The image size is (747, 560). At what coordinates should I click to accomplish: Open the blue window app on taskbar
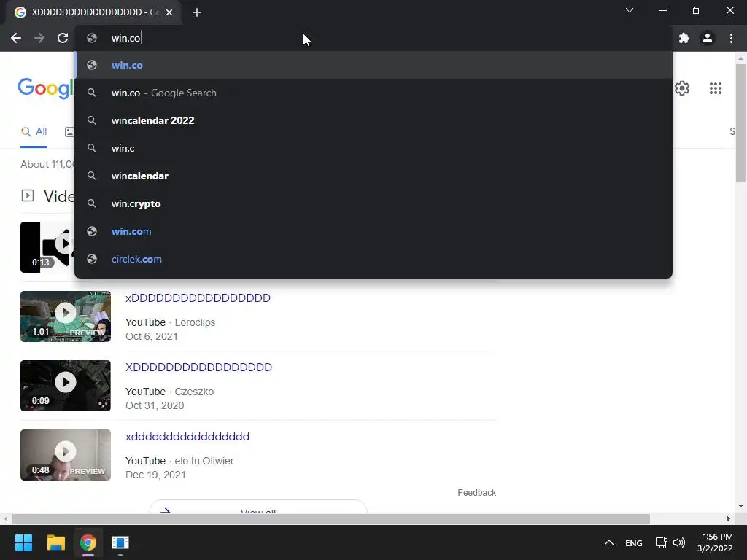click(x=120, y=542)
